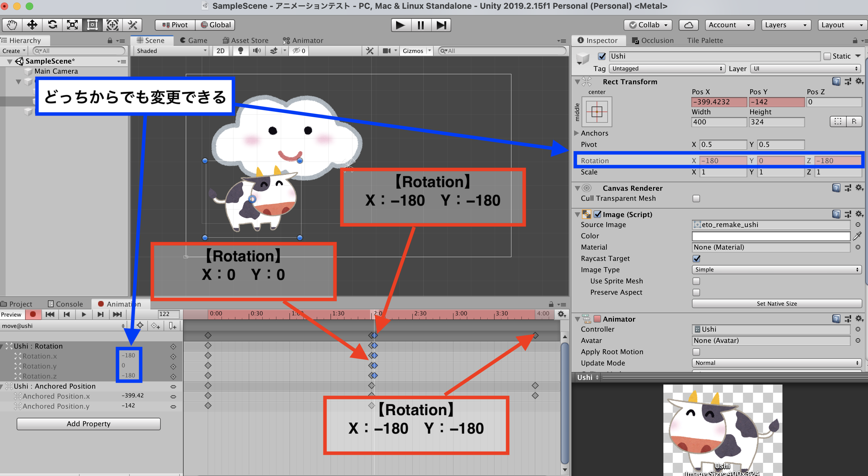Open the Collab button

648,25
